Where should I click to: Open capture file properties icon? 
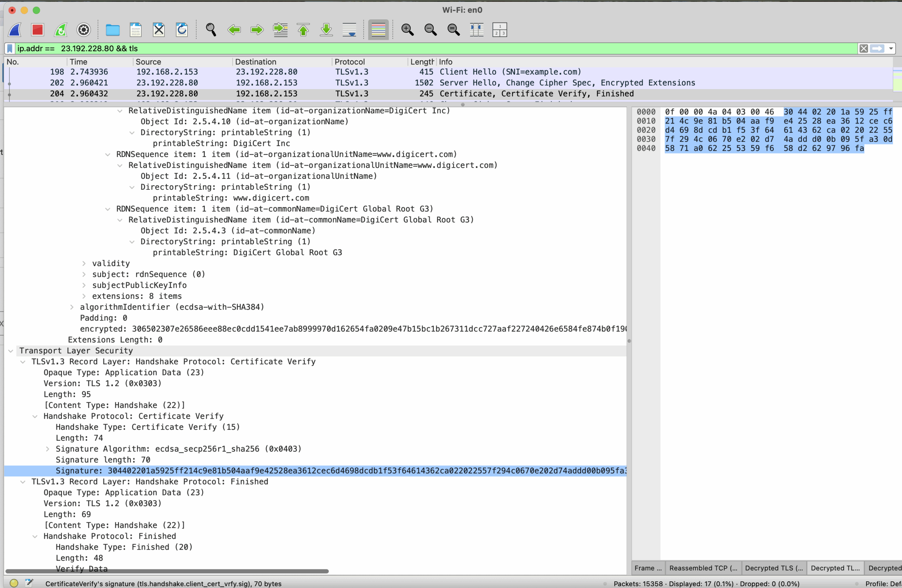point(29,583)
